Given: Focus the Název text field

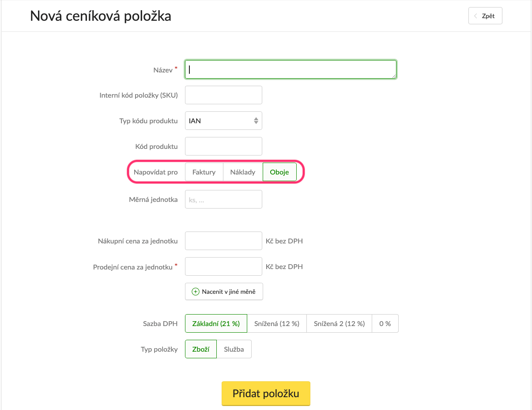Looking at the screenshot, I should click(x=290, y=69).
